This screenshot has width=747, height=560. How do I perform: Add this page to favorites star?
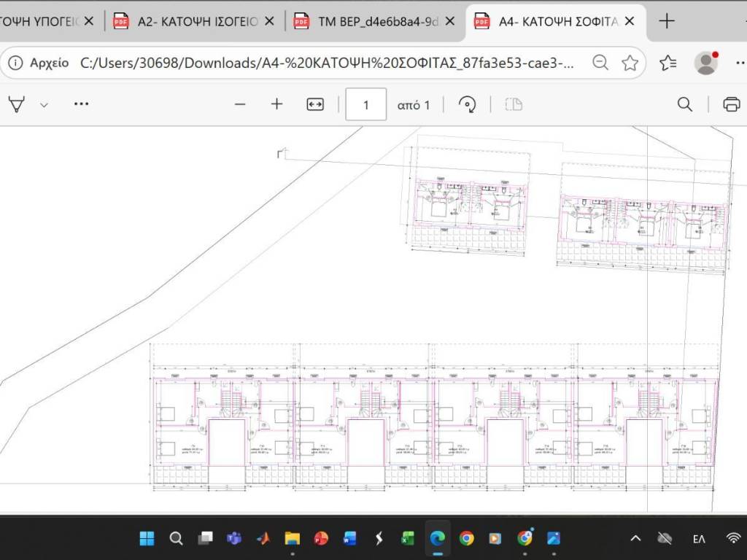(630, 63)
